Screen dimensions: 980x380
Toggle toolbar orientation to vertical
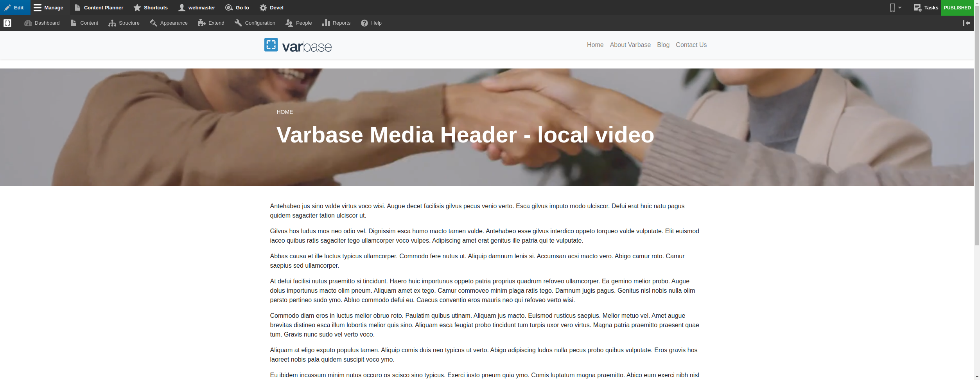pos(966,23)
